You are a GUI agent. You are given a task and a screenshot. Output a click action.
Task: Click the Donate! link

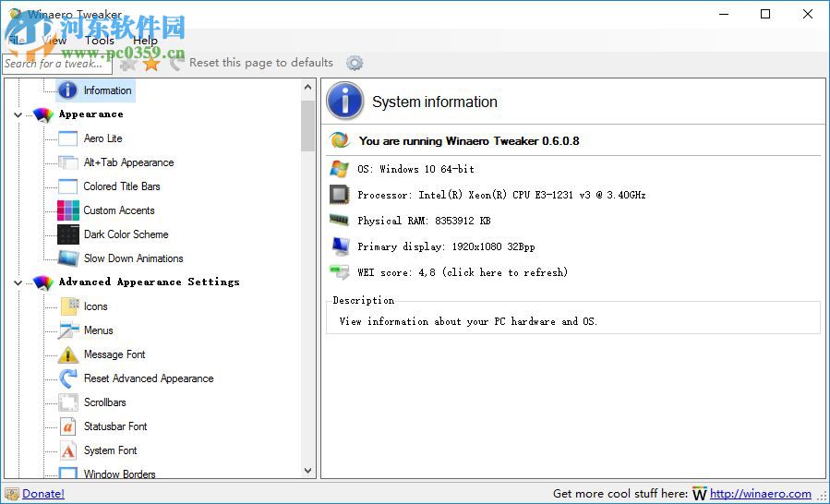click(43, 494)
